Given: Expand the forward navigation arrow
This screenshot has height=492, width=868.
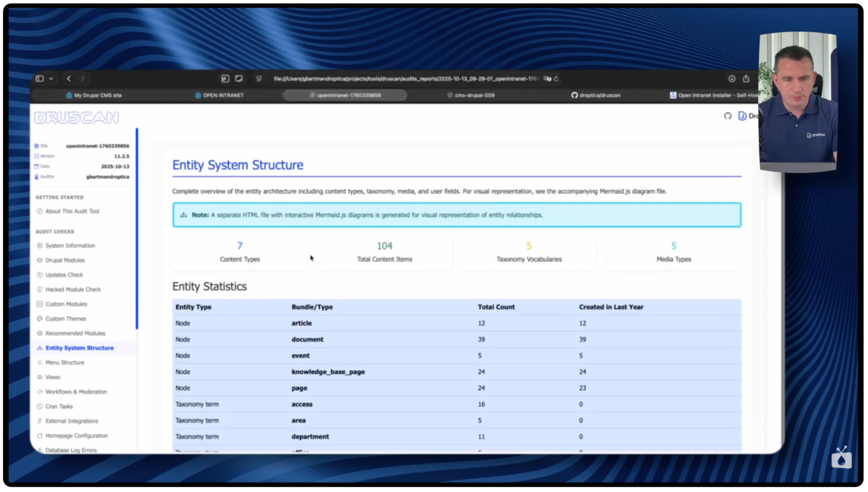Looking at the screenshot, I should (83, 79).
